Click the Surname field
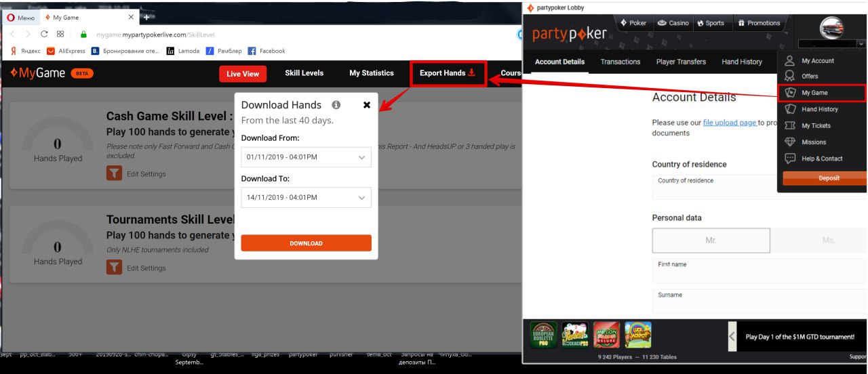Viewport: 868px width, 374px height. pos(759,302)
